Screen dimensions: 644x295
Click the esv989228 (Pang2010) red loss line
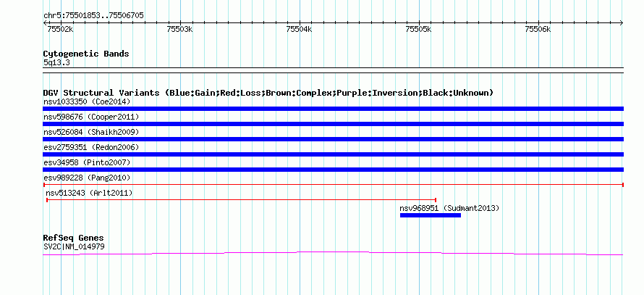point(333,185)
